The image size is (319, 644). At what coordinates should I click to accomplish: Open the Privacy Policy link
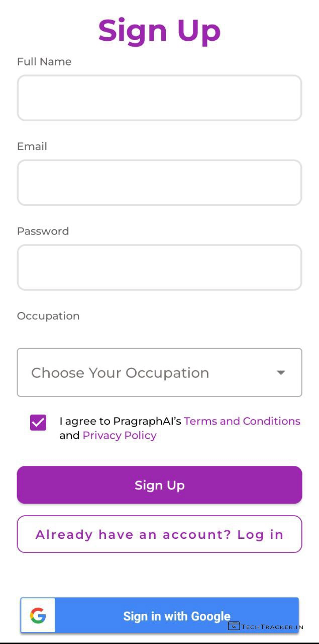(120, 436)
